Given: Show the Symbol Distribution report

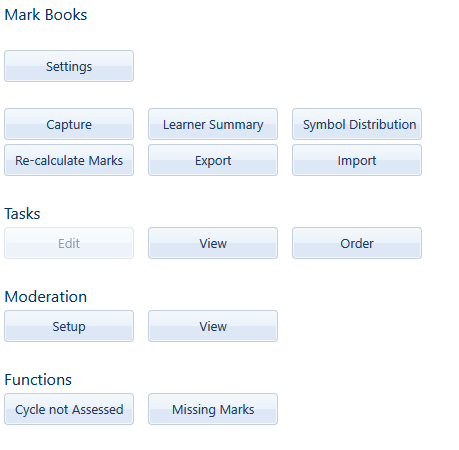Looking at the screenshot, I should (x=357, y=124).
